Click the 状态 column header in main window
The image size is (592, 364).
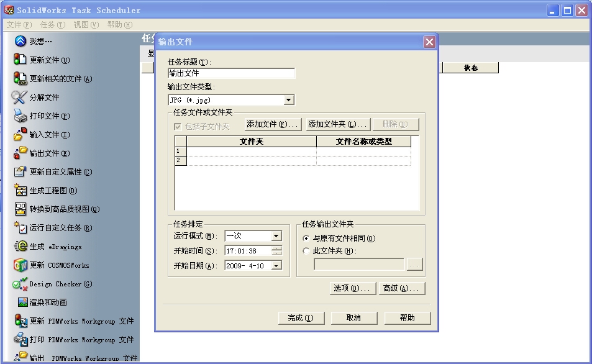(x=470, y=68)
